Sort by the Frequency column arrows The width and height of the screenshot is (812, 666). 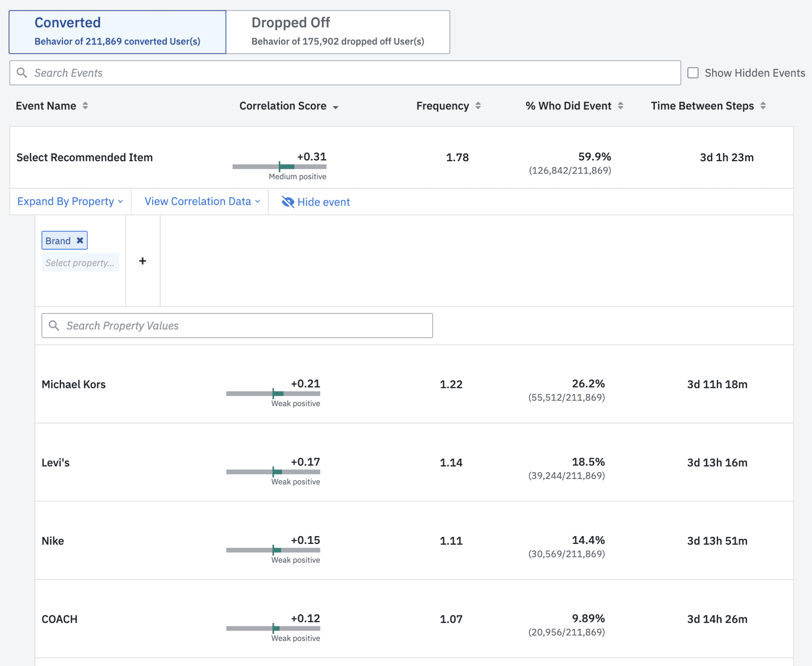click(478, 106)
